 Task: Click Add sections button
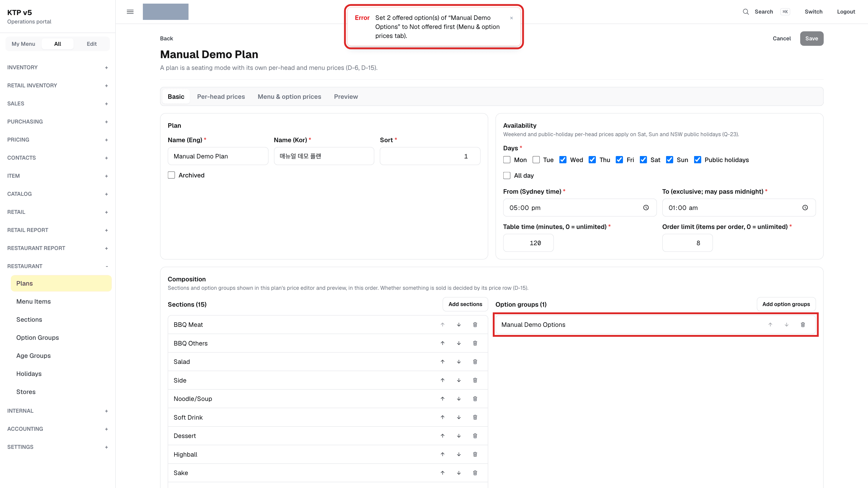[x=465, y=304]
